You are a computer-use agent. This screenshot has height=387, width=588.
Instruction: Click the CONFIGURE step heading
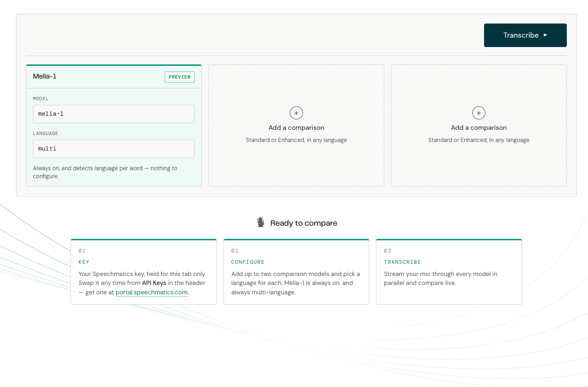(x=248, y=262)
